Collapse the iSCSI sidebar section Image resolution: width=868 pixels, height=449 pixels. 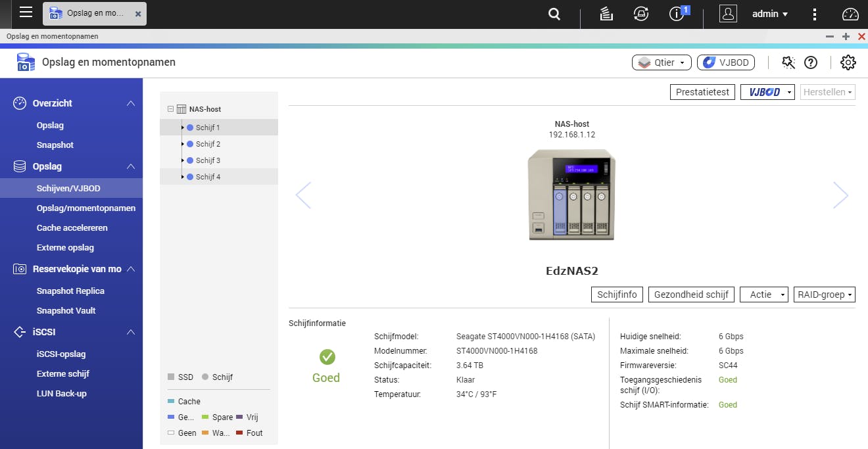coord(131,332)
